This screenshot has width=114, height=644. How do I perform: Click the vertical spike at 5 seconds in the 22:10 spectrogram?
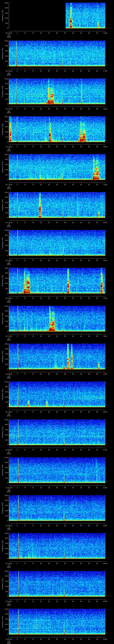point(17,54)
